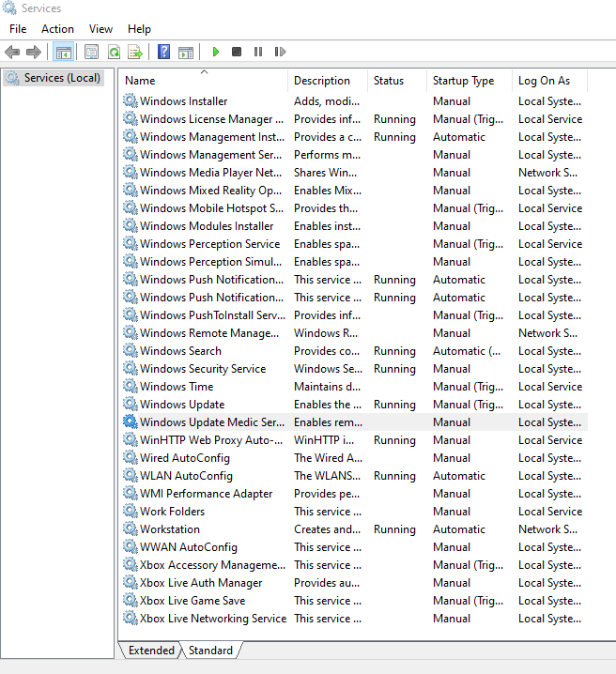
Task: Click the Restart Service icon
Action: coord(280,52)
